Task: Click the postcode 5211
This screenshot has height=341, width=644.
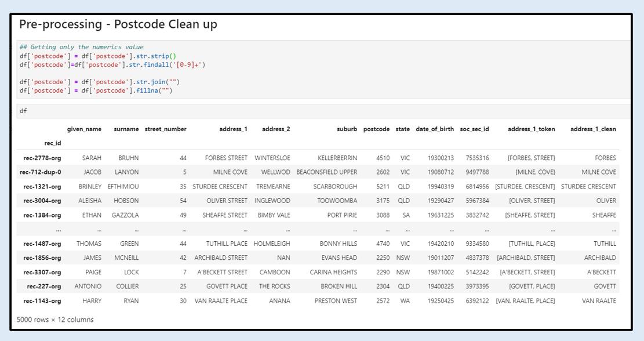Action: pos(383,187)
